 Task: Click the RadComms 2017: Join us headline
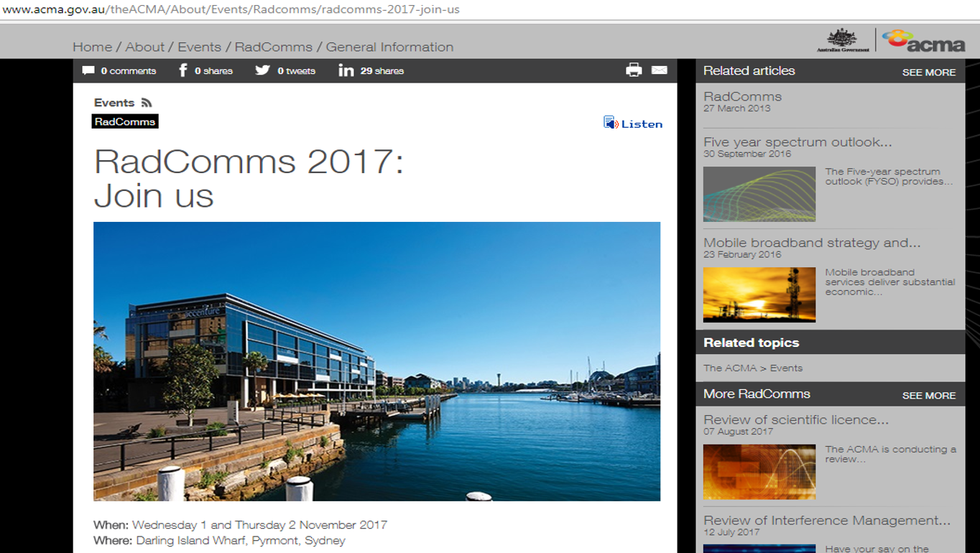click(249, 177)
